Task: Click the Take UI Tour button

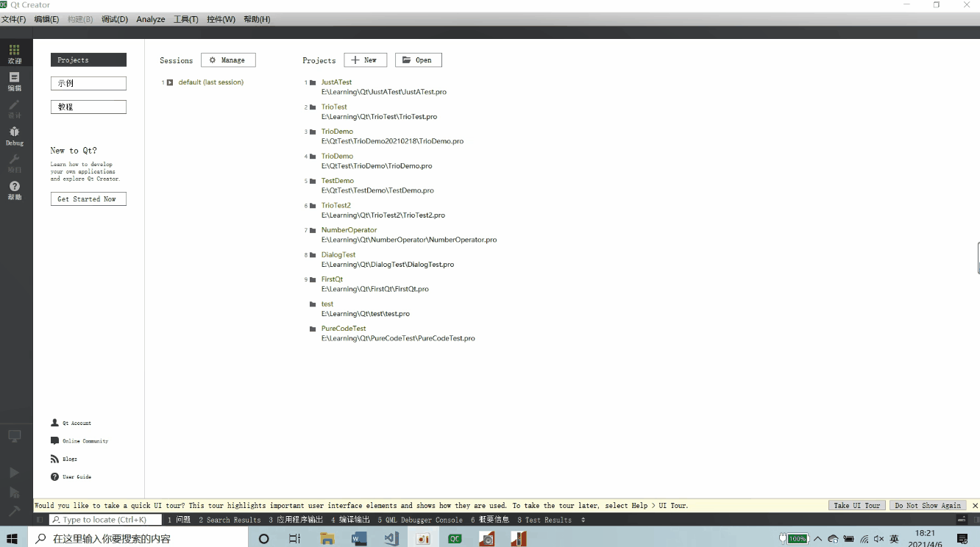Action: pos(857,506)
